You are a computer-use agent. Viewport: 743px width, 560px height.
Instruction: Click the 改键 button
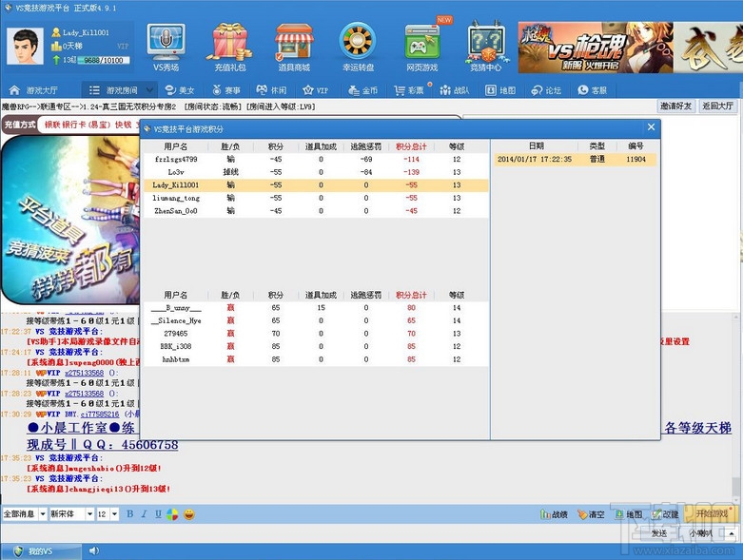point(665,514)
